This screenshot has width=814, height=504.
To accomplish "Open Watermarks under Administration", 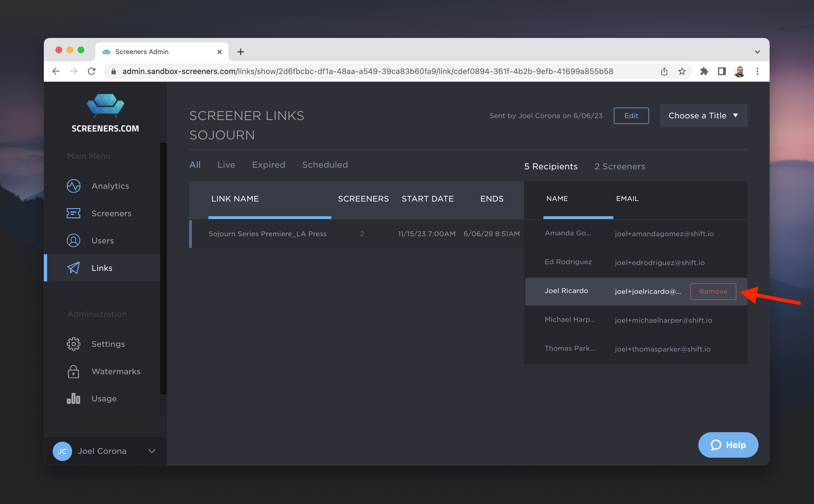I will [x=116, y=371].
